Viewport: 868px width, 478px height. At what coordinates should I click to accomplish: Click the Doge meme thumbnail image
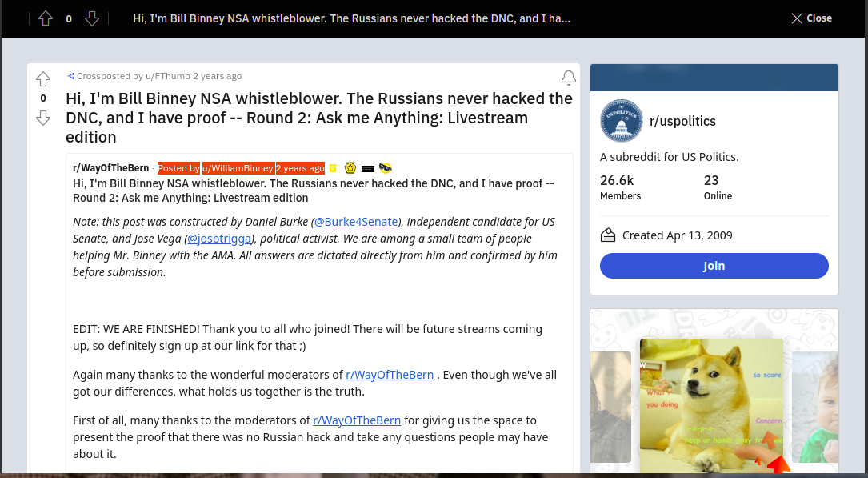click(x=711, y=404)
